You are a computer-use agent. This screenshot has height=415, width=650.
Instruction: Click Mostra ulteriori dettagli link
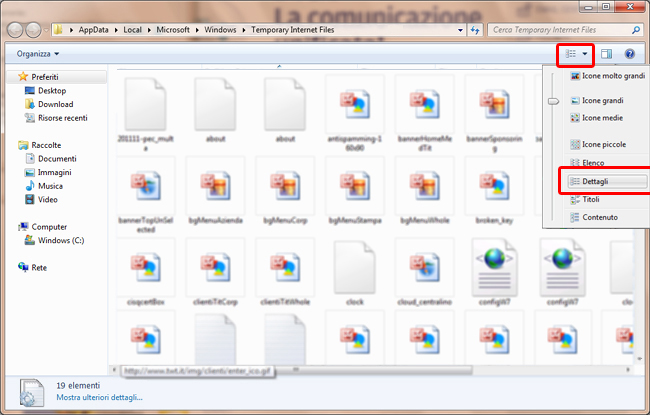[99, 398]
